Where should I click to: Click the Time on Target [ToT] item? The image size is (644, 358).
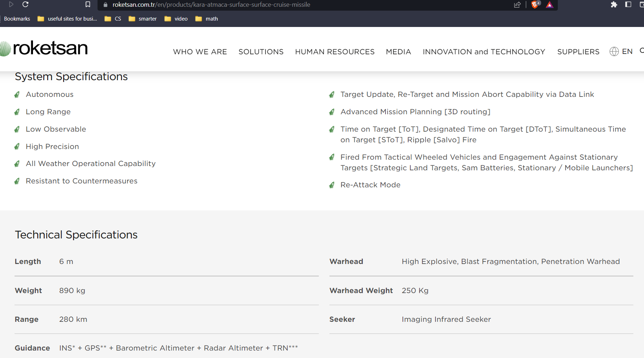tap(483, 134)
